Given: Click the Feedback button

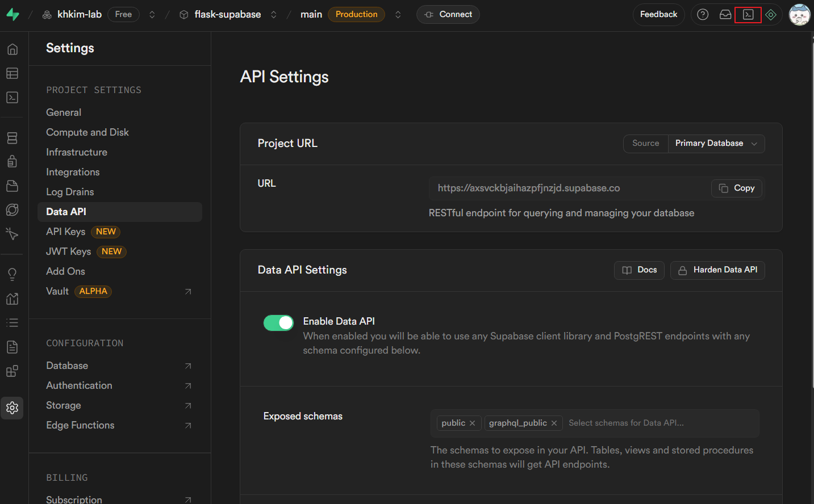Looking at the screenshot, I should pyautogui.click(x=658, y=15).
